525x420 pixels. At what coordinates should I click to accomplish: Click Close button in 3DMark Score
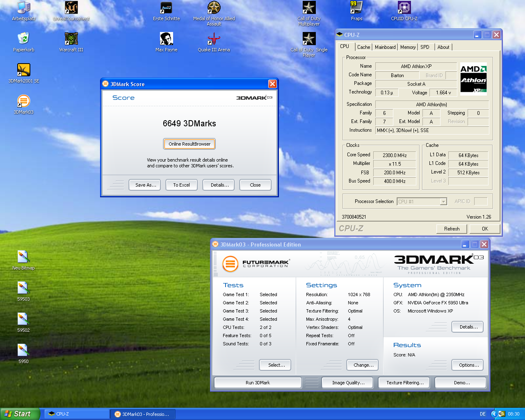coord(255,185)
